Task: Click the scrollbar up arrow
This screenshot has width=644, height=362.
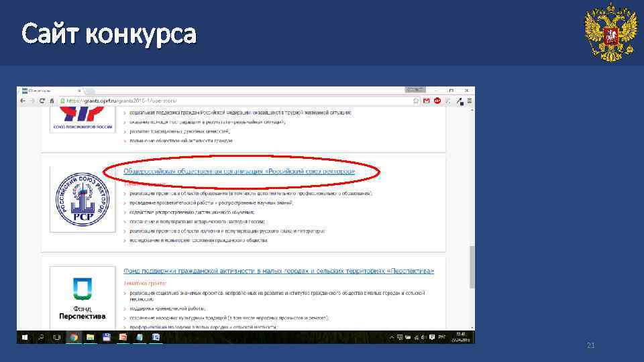Action: (x=472, y=109)
